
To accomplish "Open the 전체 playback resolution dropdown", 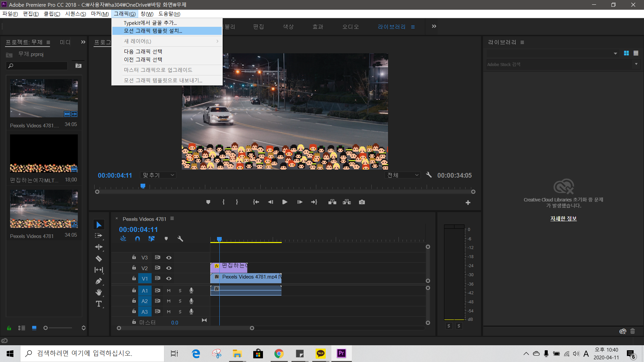I will tap(402, 175).
